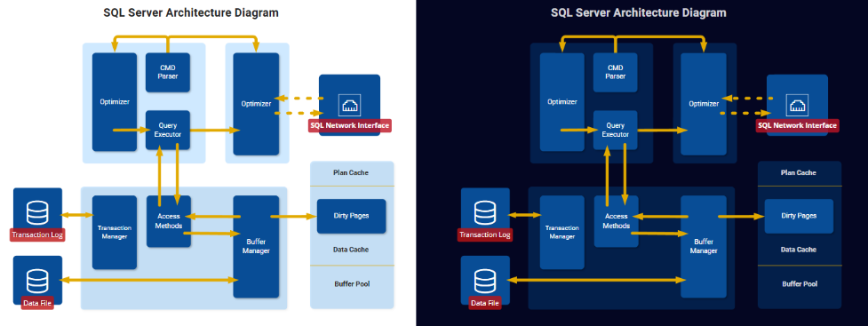
Task: Select the Query Executor block, light diagram
Action: click(x=168, y=130)
